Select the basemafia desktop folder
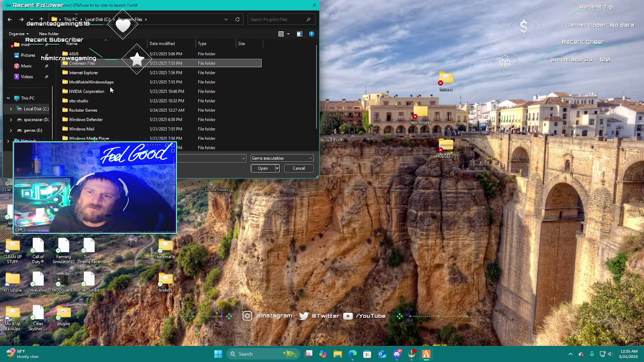The image size is (644, 362). (166, 249)
